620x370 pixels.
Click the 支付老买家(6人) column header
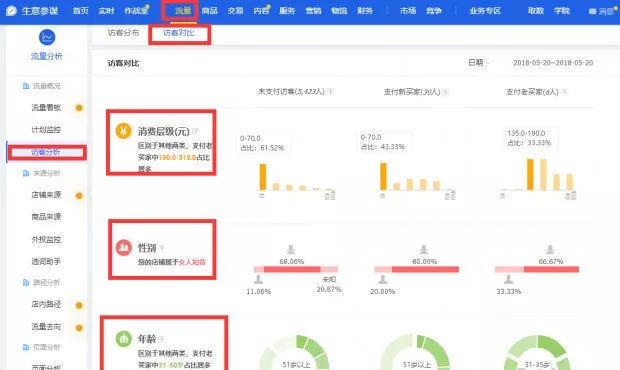(x=532, y=92)
